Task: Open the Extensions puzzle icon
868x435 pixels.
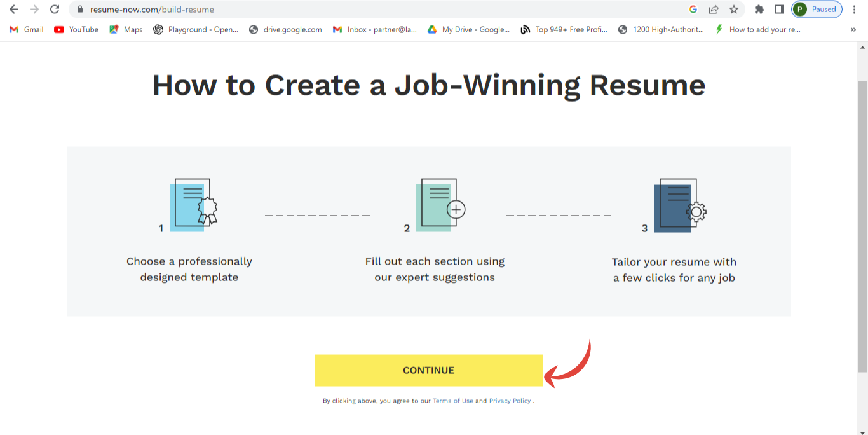Action: pos(759,10)
